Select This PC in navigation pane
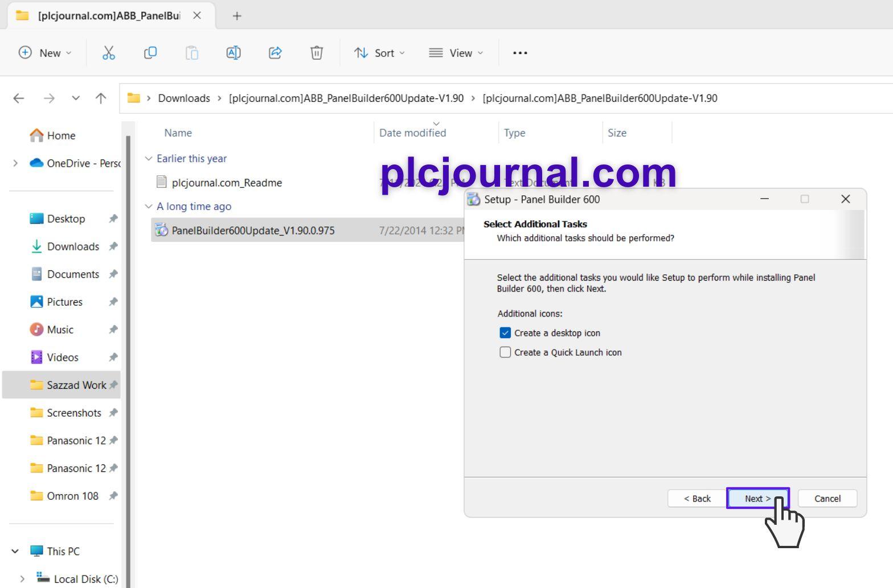Screen dimensions: 893x588 (x=63, y=551)
